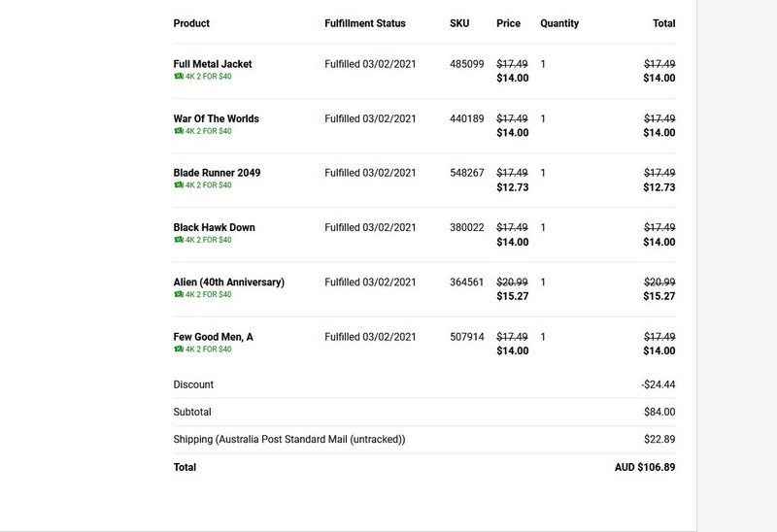Click the 4K 2 FOR $40 label under Full Metal Jacket
This screenshot has height=532, width=777.
208,77
